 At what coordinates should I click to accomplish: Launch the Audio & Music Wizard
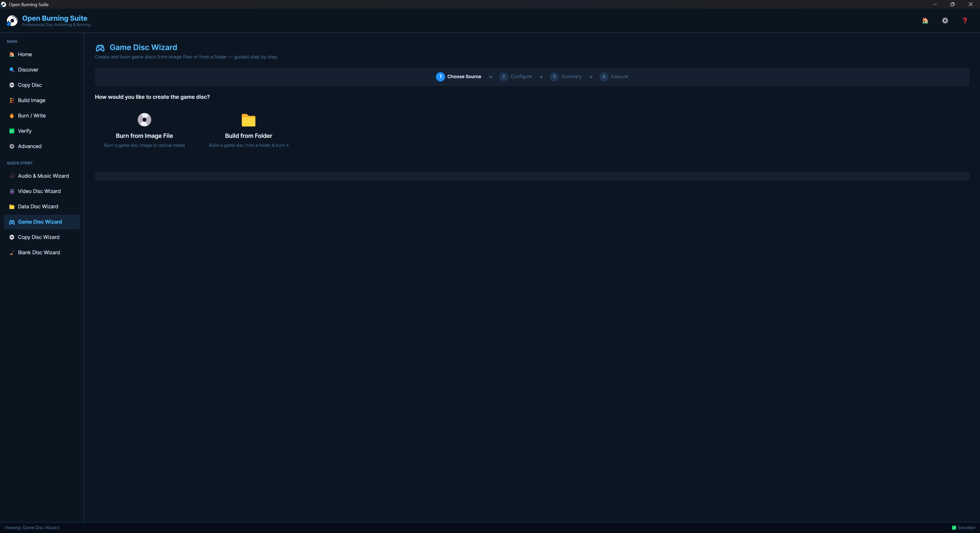point(42,176)
